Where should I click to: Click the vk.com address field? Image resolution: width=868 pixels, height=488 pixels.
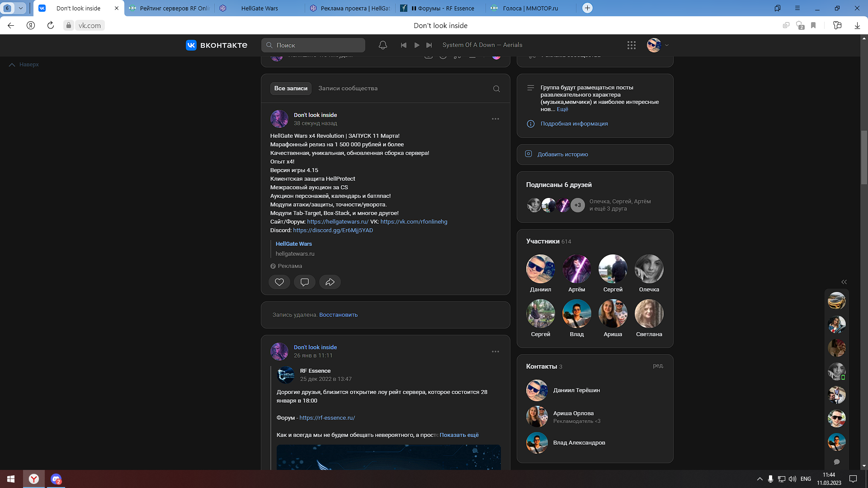coord(90,26)
